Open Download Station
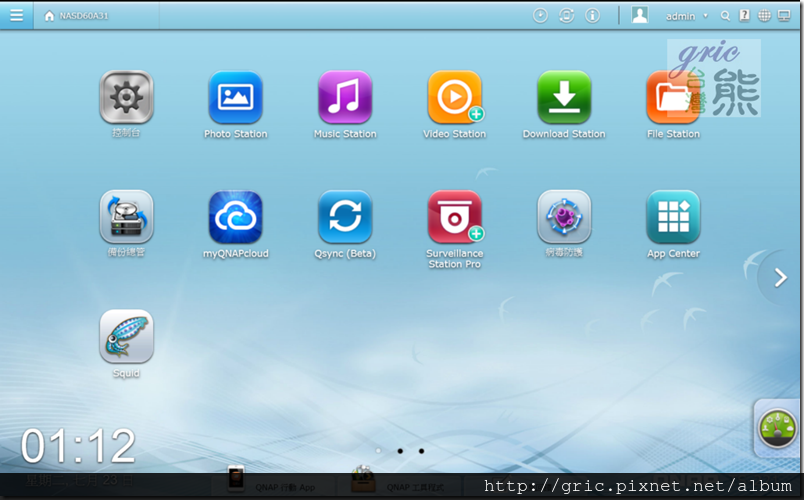The image size is (804, 500). tap(564, 97)
